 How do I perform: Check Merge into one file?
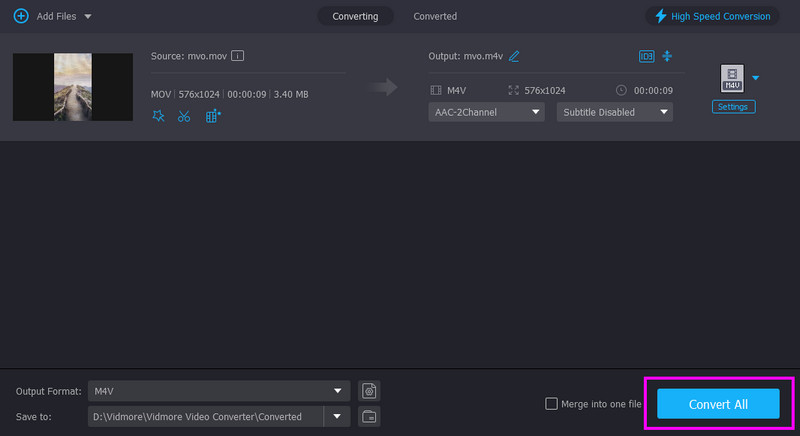point(551,403)
